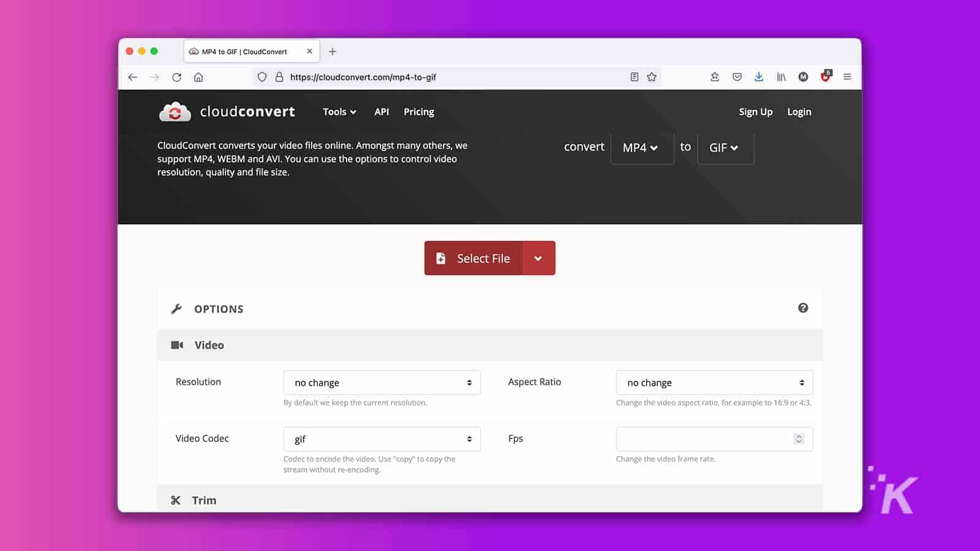Click the Select File button
Viewport: 980px width, 551px height.
pos(473,258)
